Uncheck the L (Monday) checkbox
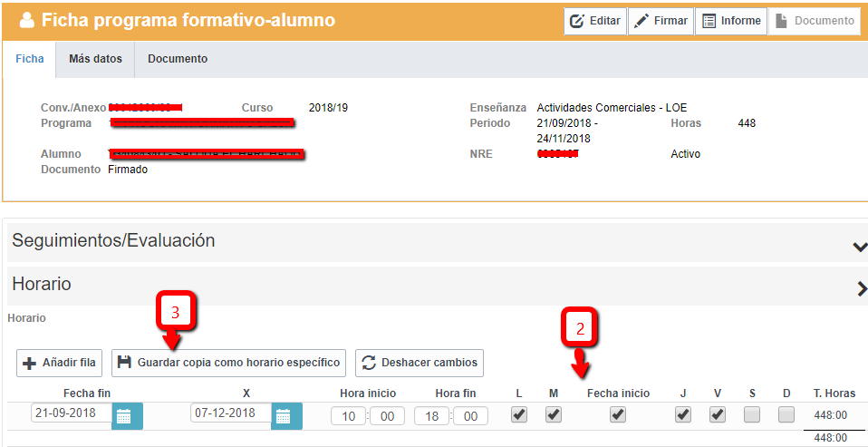 coord(519,414)
